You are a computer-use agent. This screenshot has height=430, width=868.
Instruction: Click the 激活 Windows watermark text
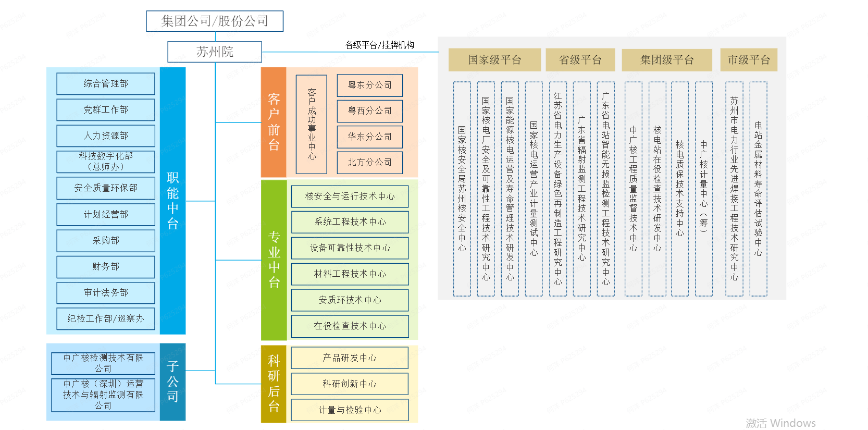780,423
